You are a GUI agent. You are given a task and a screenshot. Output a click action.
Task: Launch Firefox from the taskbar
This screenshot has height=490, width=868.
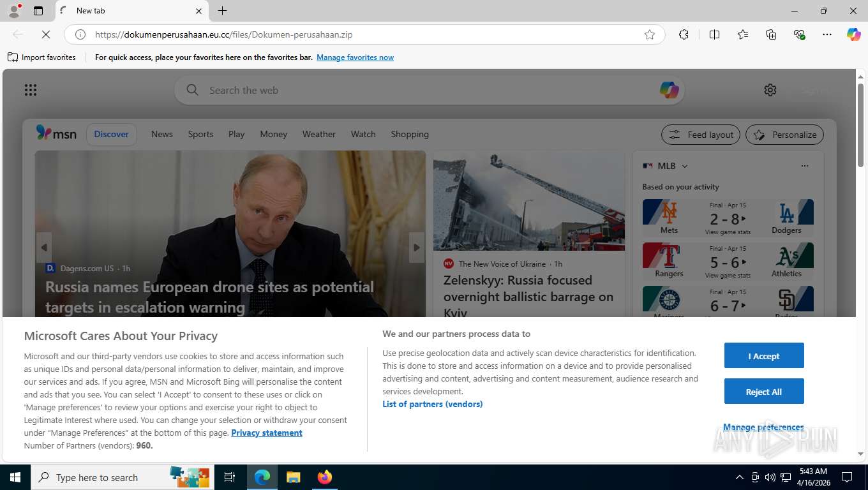(325, 477)
